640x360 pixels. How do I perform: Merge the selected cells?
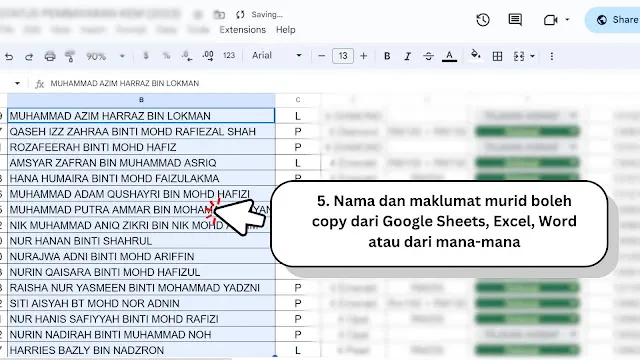[x=519, y=56]
